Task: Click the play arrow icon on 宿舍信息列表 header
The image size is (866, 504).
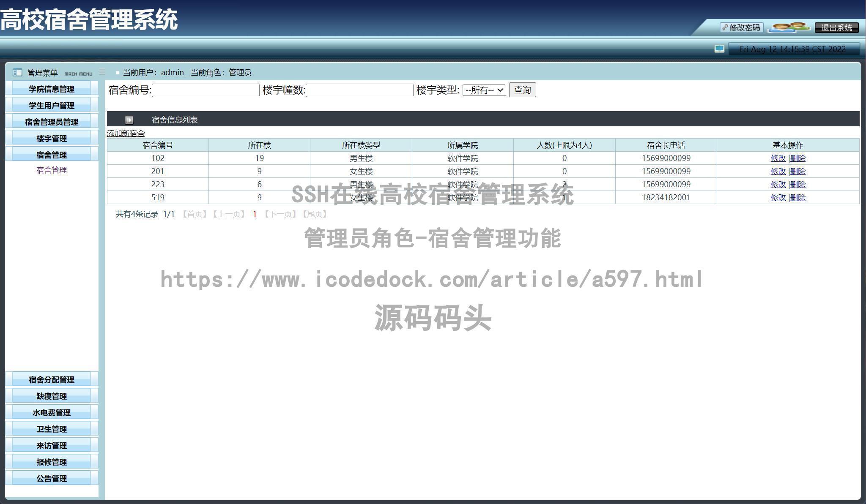Action: point(129,120)
